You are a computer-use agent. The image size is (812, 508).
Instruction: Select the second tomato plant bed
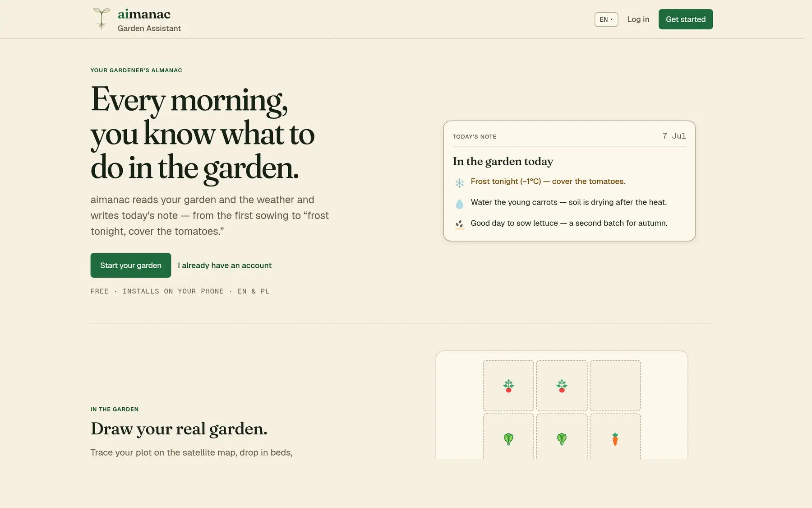pos(562,386)
